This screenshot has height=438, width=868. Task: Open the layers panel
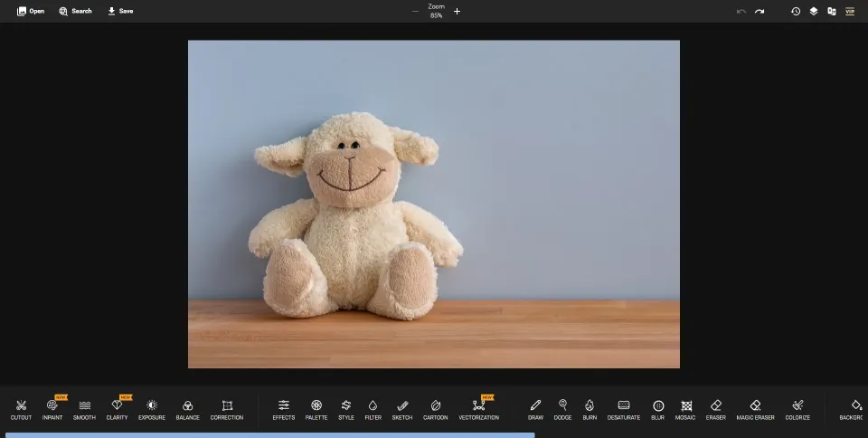point(814,11)
